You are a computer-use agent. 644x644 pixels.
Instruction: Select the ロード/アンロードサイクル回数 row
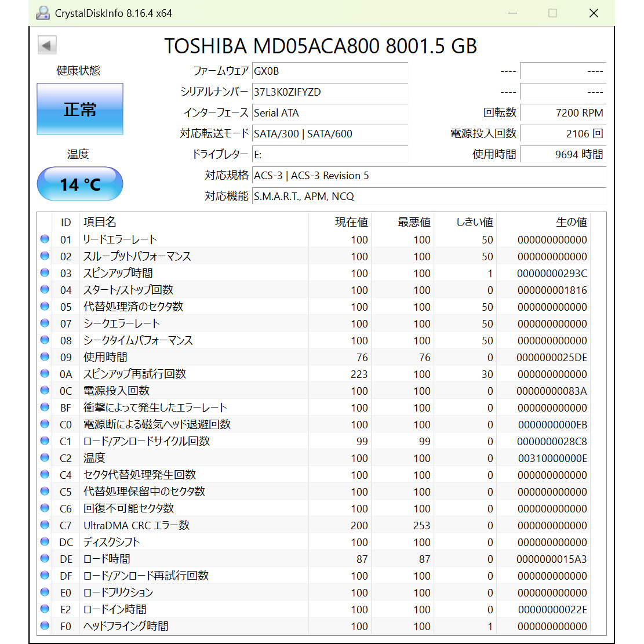click(x=146, y=441)
